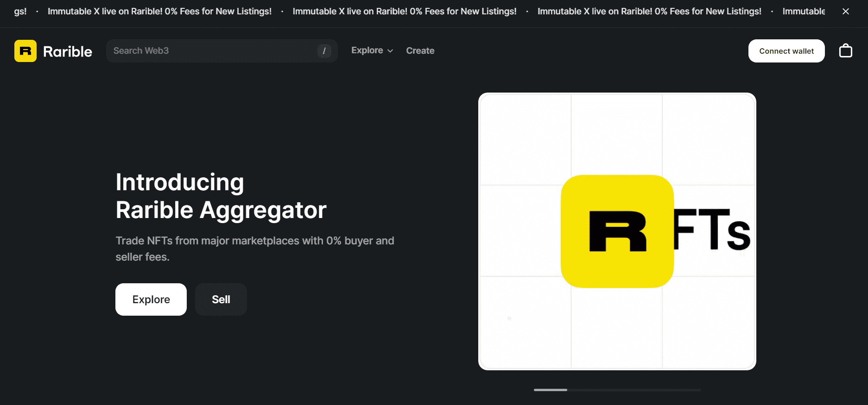Click the carousel progress indicator bar
Image resolution: width=868 pixels, height=405 pixels.
click(x=617, y=390)
